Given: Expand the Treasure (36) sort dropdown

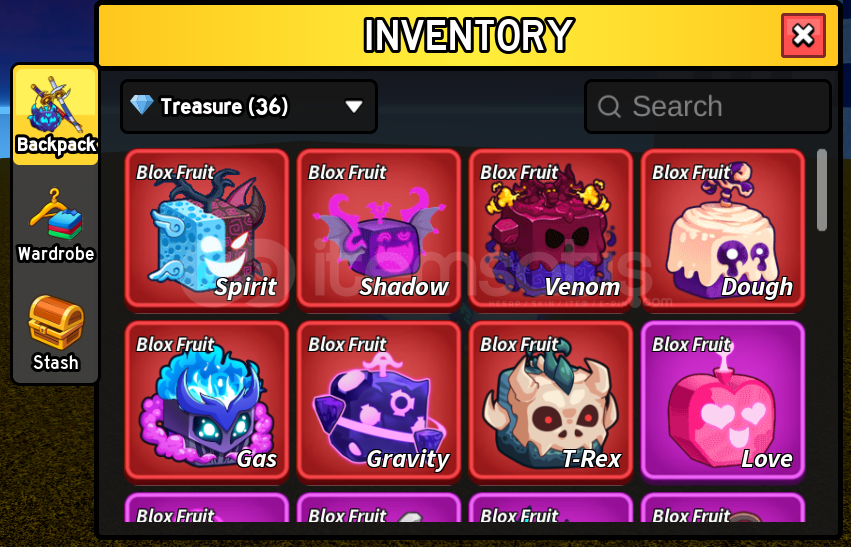Looking at the screenshot, I should point(249,106).
